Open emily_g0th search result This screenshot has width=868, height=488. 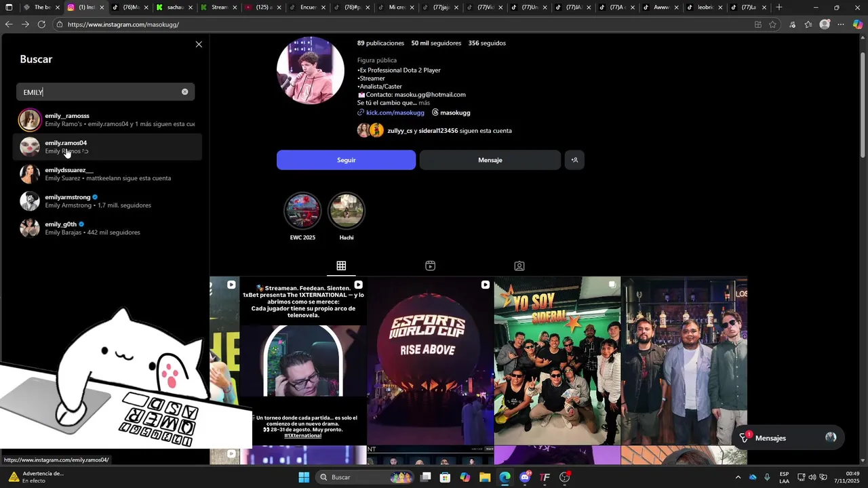pyautogui.click(x=107, y=228)
